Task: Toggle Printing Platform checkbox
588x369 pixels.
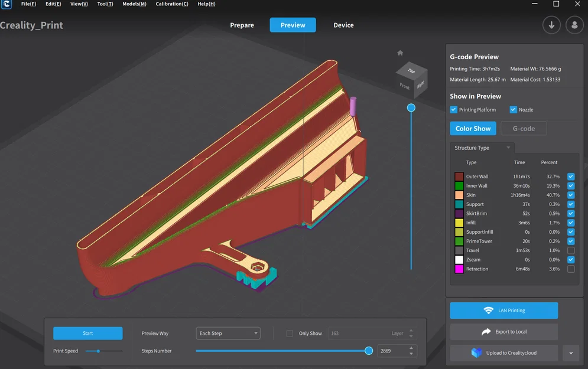Action: pos(453,109)
